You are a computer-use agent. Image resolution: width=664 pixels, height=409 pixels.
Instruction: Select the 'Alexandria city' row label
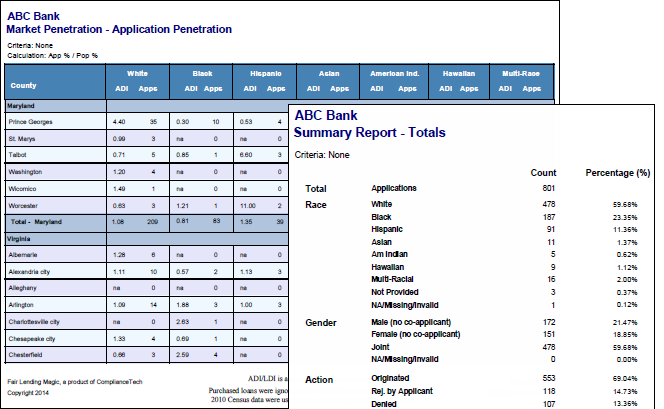click(x=29, y=272)
